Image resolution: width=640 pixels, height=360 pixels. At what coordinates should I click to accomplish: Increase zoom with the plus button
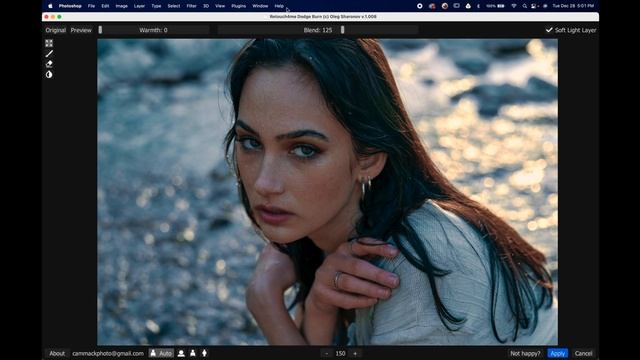[x=355, y=353]
